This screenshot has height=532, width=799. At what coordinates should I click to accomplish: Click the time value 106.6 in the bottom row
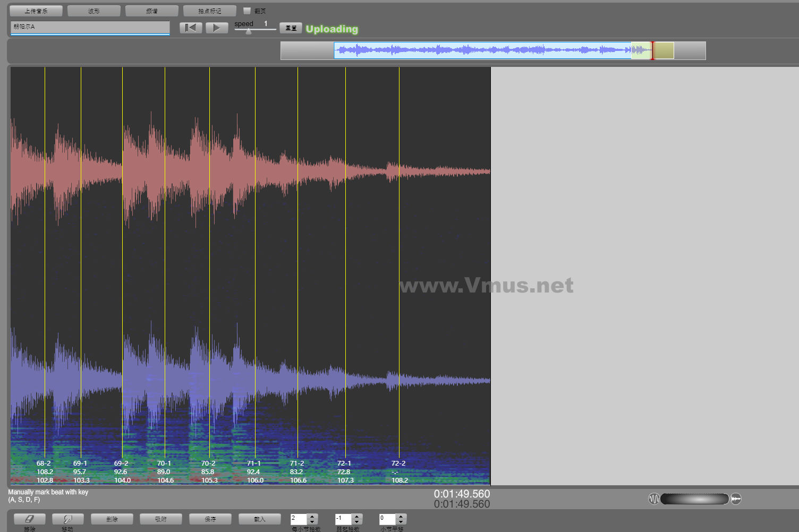298,480
